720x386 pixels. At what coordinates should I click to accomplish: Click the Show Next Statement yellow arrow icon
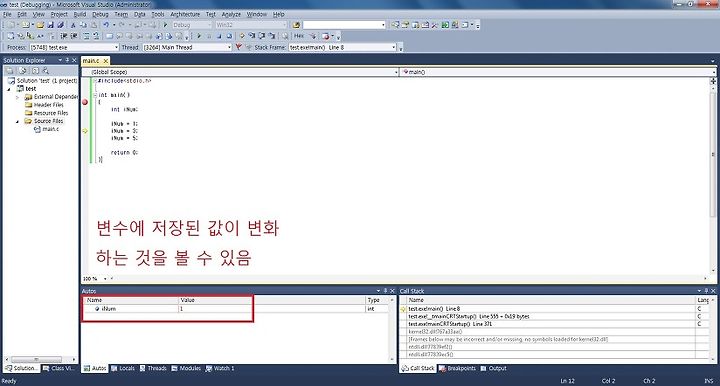click(x=242, y=36)
